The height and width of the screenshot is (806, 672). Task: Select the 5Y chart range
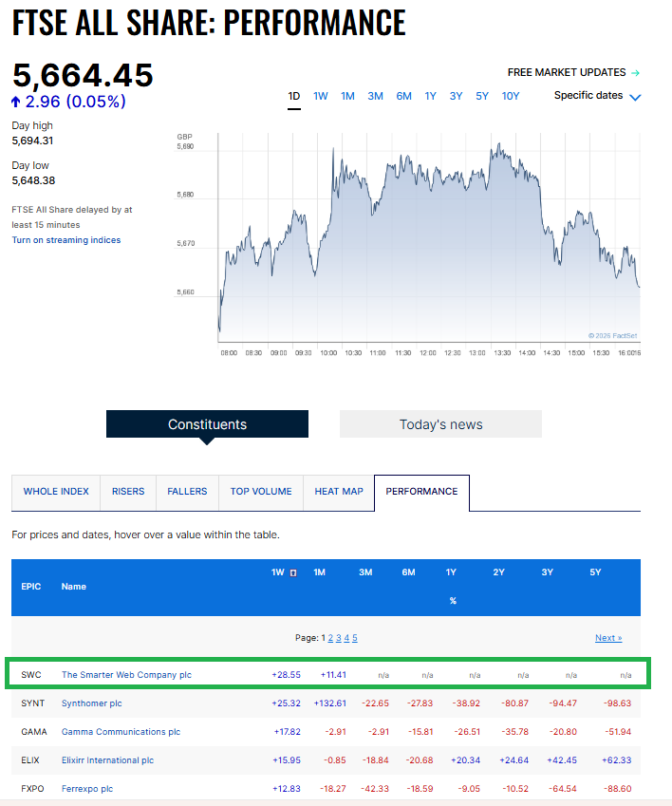point(482,96)
